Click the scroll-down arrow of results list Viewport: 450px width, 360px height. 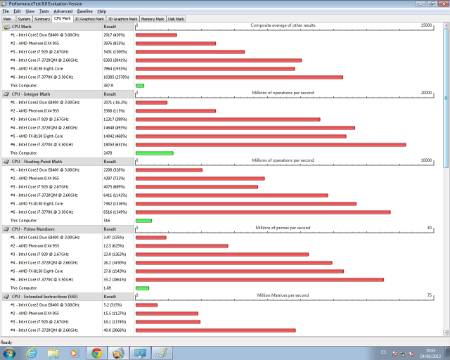[446, 332]
